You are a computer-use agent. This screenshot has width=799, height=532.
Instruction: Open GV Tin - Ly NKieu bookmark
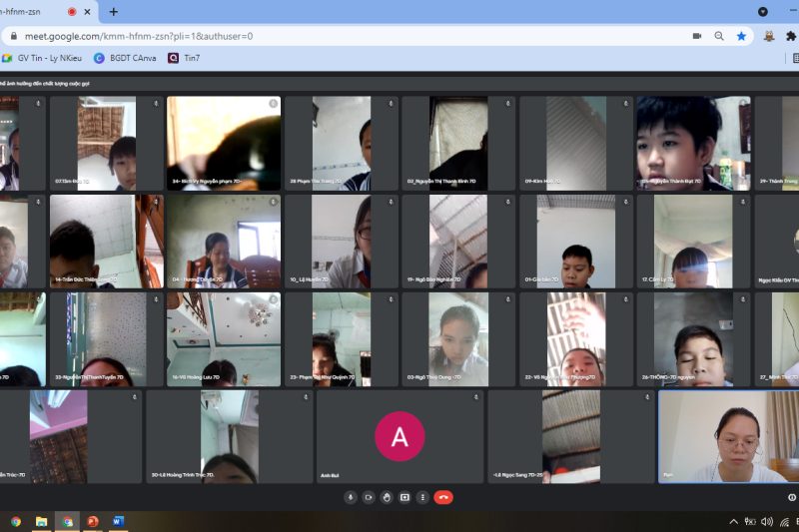pyautogui.click(x=43, y=58)
